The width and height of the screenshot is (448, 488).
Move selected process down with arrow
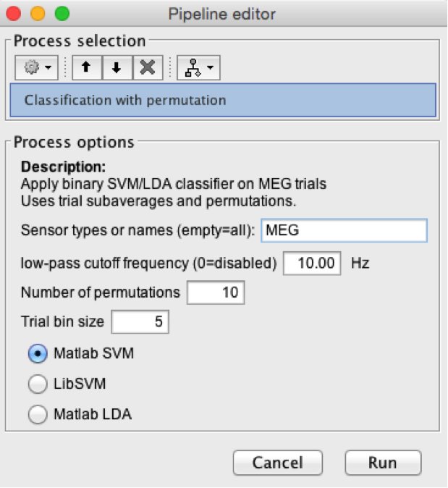[117, 67]
